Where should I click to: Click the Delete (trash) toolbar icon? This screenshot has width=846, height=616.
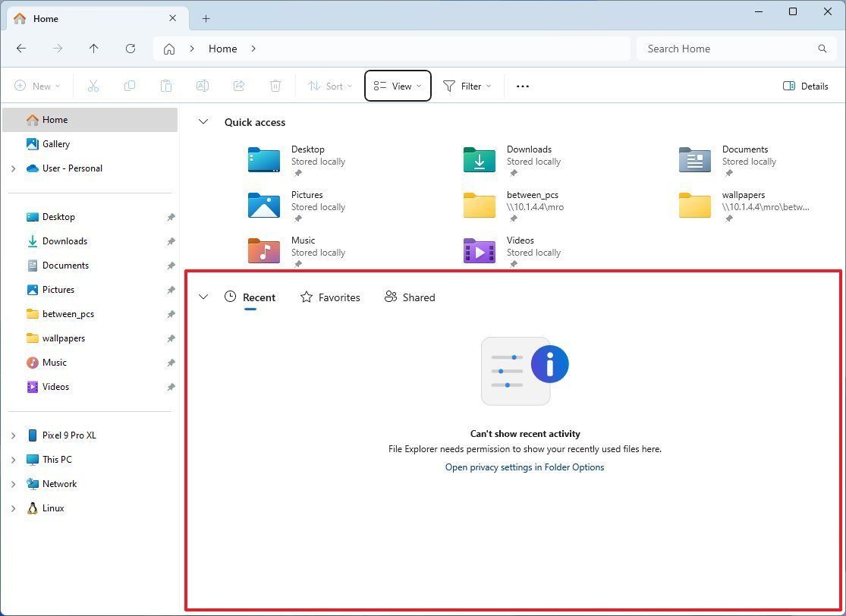(275, 86)
